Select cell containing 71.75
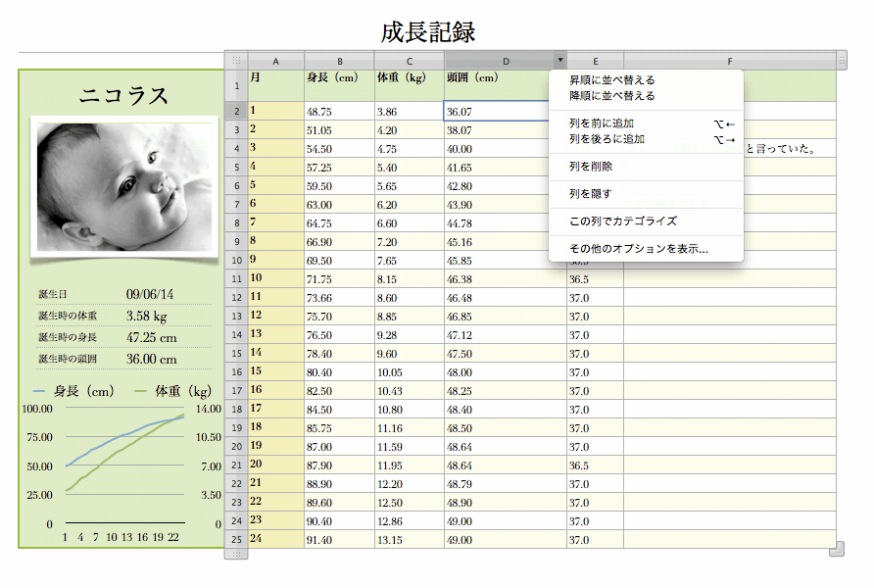 [x=339, y=279]
